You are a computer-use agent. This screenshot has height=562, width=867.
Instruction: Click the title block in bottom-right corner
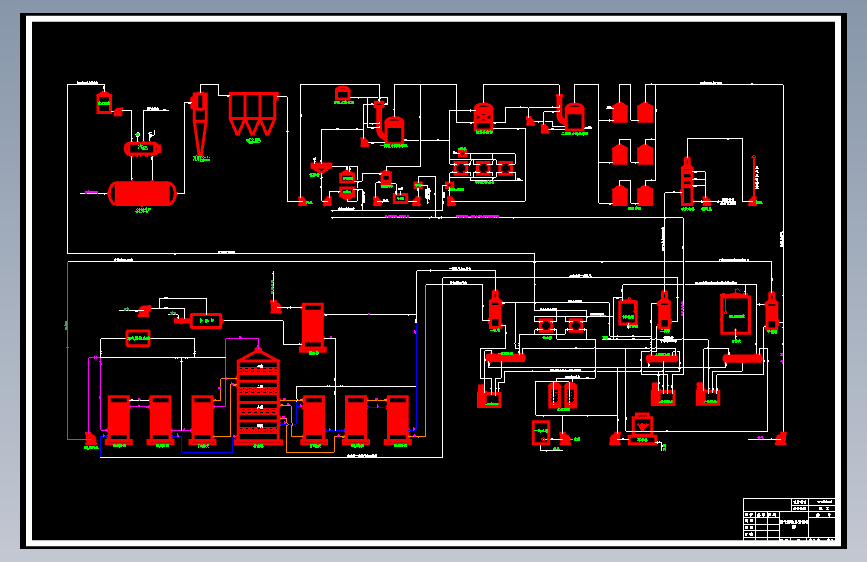pyautogui.click(x=789, y=518)
